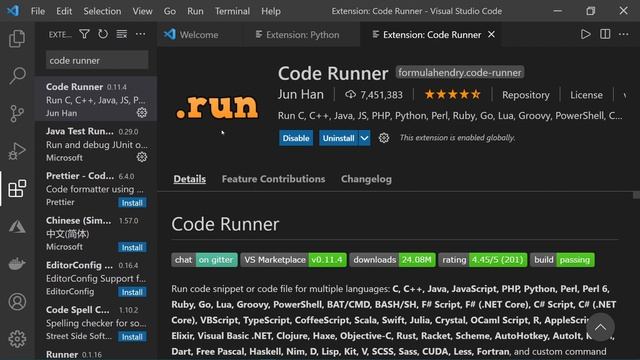Select the Feature Contributions tab
The image size is (640, 360).
[x=273, y=179]
